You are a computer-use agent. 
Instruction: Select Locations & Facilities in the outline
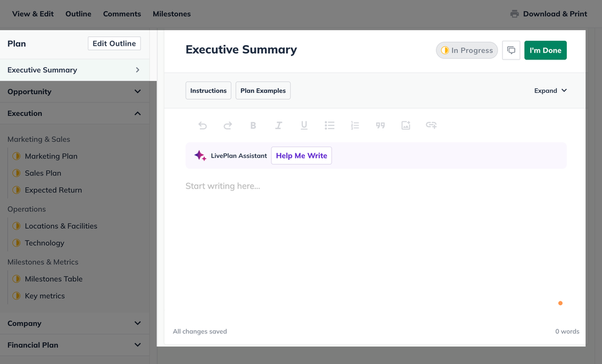61,226
